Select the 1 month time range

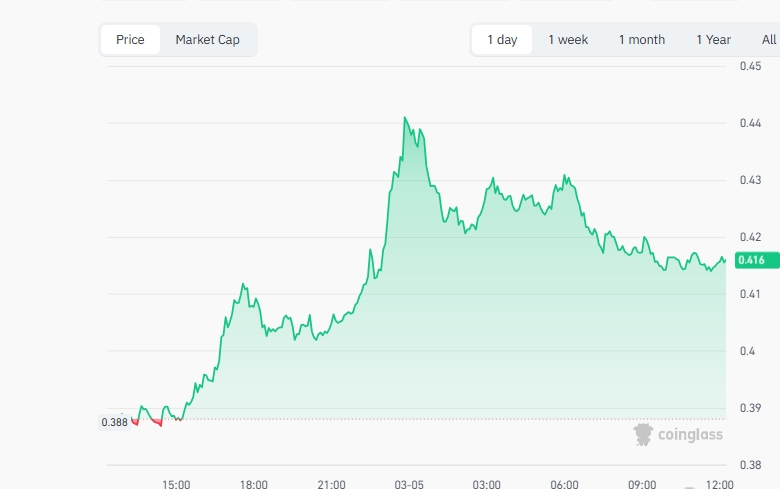[x=641, y=40]
